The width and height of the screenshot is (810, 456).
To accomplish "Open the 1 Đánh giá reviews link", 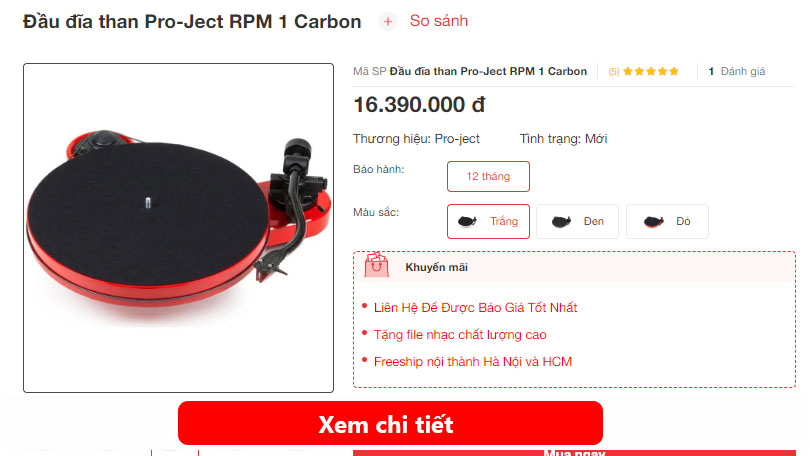I will click(x=737, y=71).
